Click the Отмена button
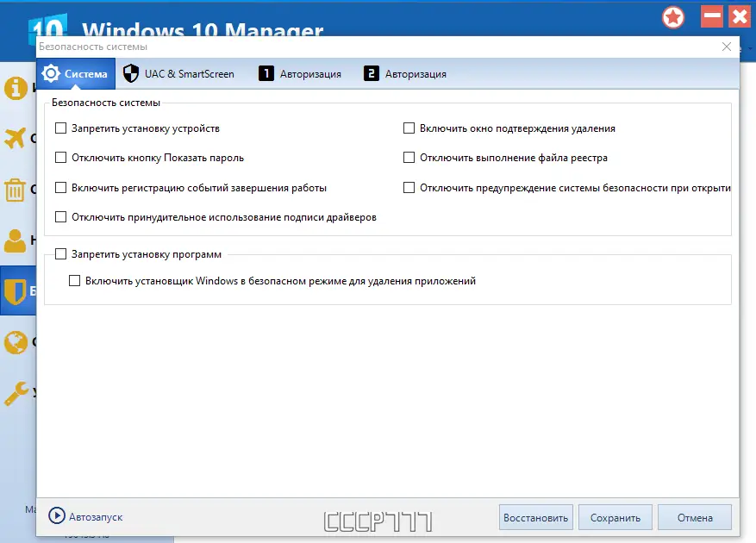 pos(694,516)
